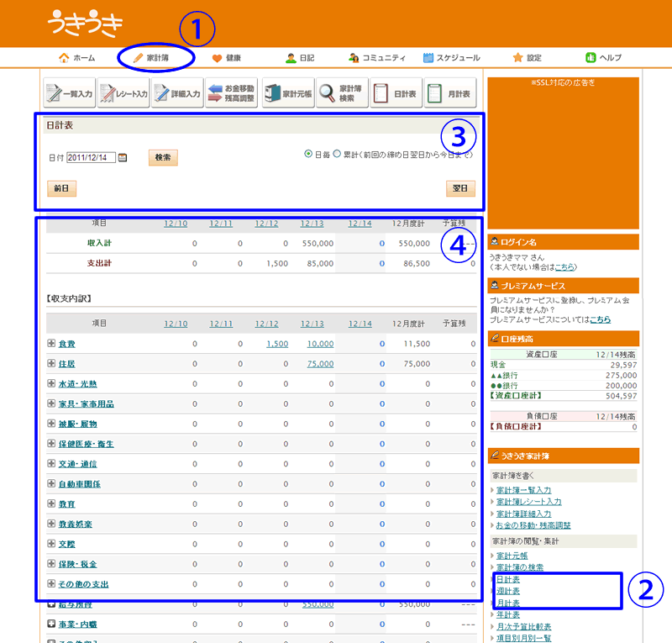Screen dimensions: 672x643
Task: Open the 設定 navigation tab
Action: [528, 58]
